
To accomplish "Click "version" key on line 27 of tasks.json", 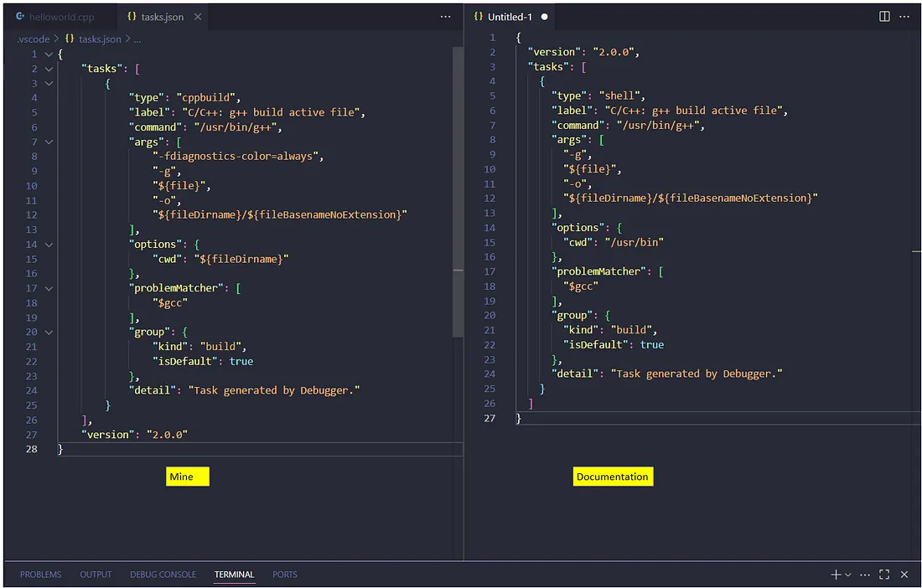I will click(108, 435).
